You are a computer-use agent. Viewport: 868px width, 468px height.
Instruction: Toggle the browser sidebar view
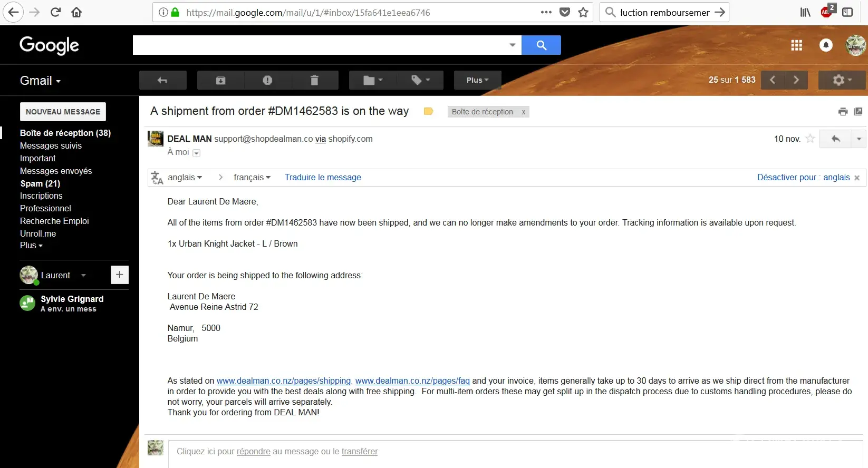tap(847, 12)
